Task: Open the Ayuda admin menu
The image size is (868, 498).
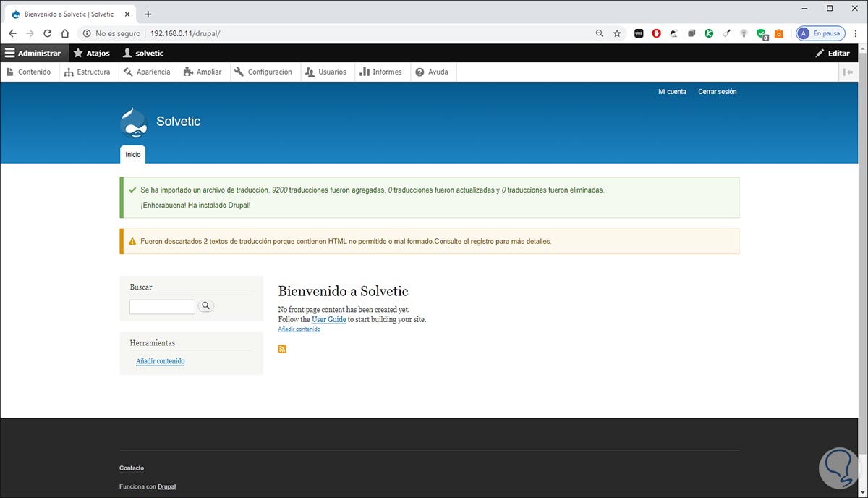Action: click(x=433, y=72)
